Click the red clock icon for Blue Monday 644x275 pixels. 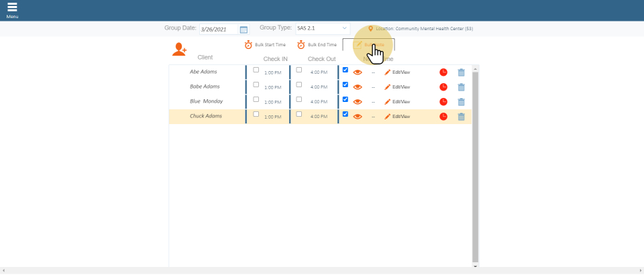click(x=443, y=102)
